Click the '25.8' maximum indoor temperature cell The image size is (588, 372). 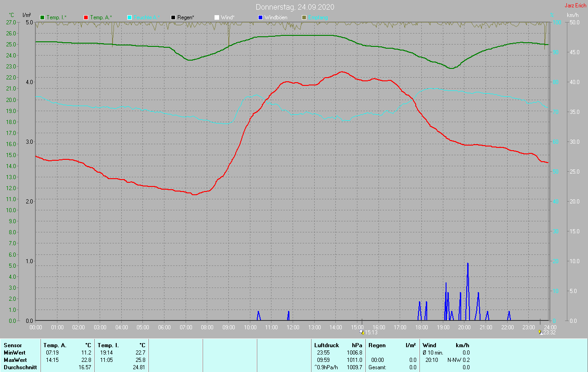(x=141, y=360)
